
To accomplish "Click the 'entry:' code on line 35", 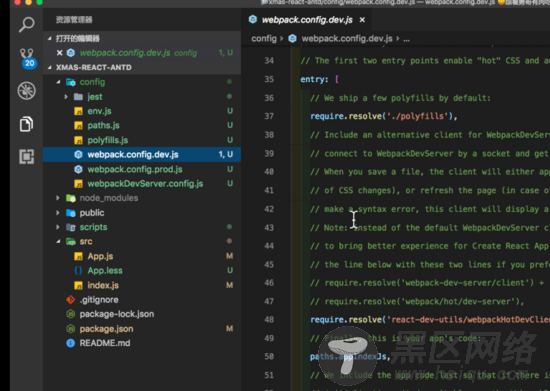I will point(314,80).
